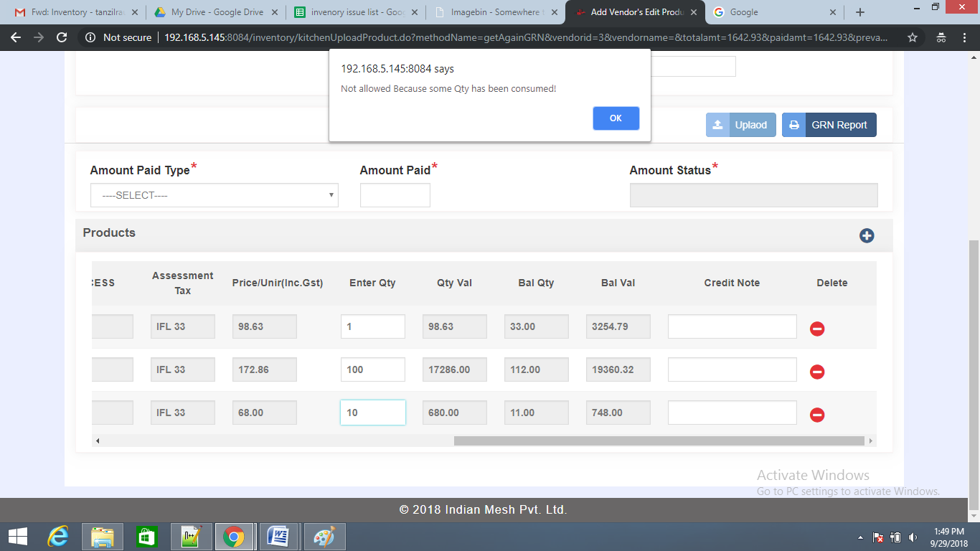Click the plus icon to add a product
The image size is (980, 551).
click(867, 235)
